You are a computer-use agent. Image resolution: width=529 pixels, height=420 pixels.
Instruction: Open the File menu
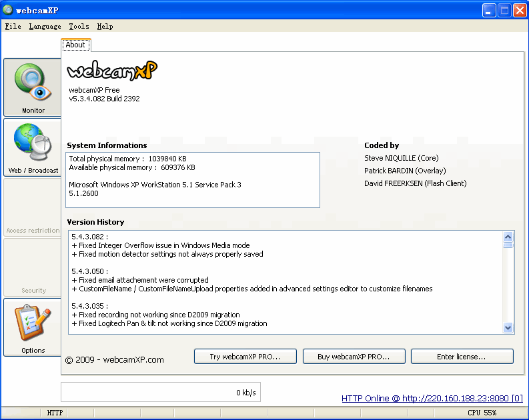tap(13, 27)
